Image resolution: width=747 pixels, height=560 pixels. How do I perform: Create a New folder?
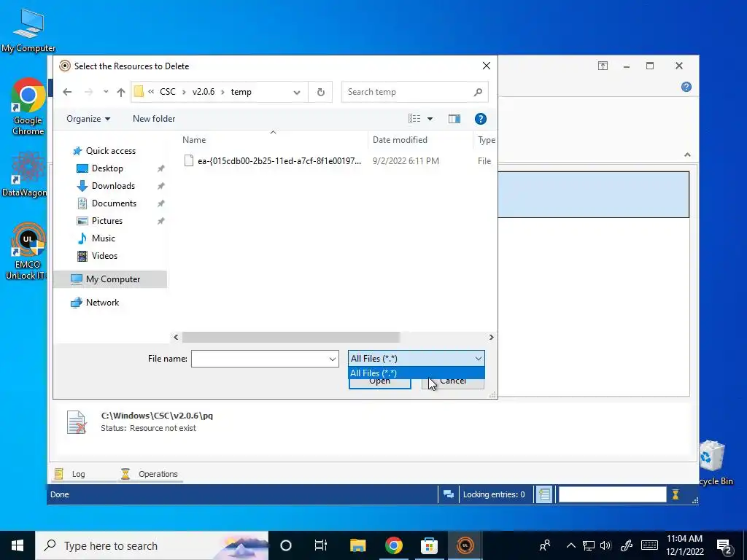pyautogui.click(x=154, y=119)
